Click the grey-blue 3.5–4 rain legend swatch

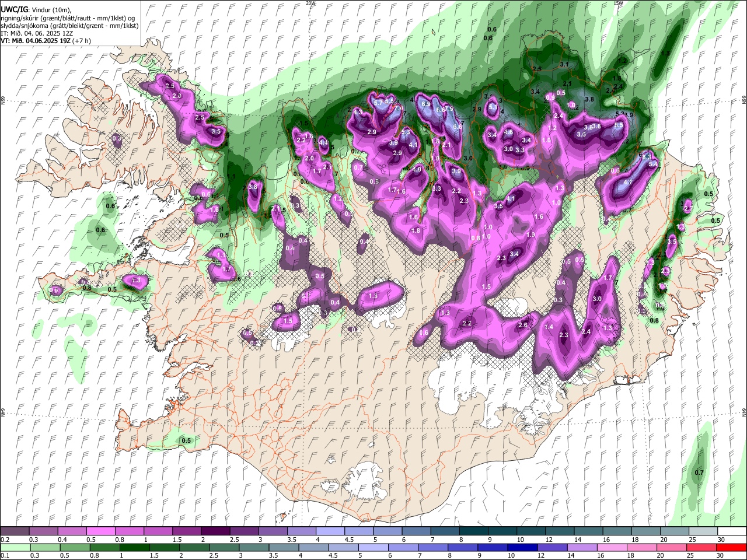(284, 547)
